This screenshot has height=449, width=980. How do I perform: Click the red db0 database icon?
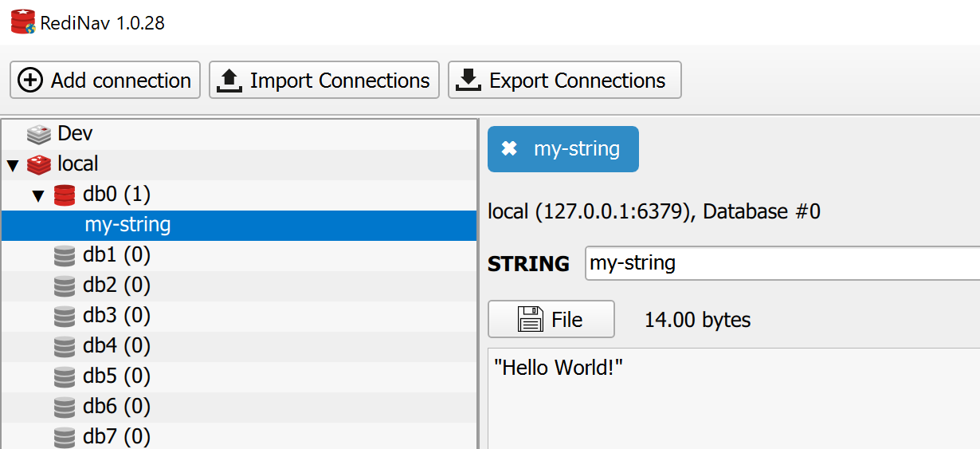coord(65,195)
